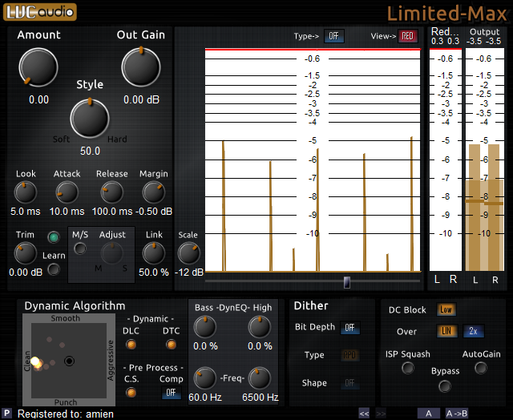
Task: Toggle the DLC dynamic LED
Action: click(x=131, y=345)
